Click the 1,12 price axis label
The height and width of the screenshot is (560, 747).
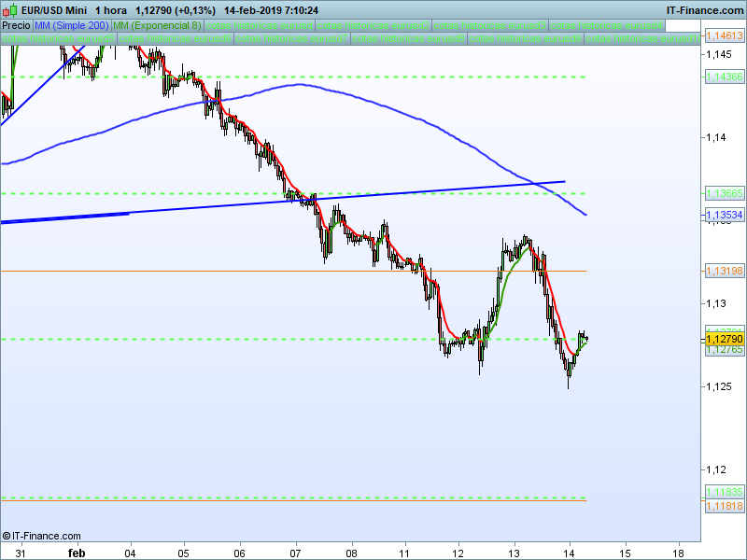point(716,469)
